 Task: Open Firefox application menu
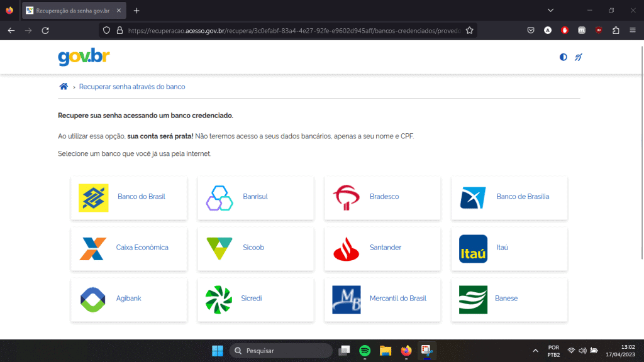click(x=633, y=30)
